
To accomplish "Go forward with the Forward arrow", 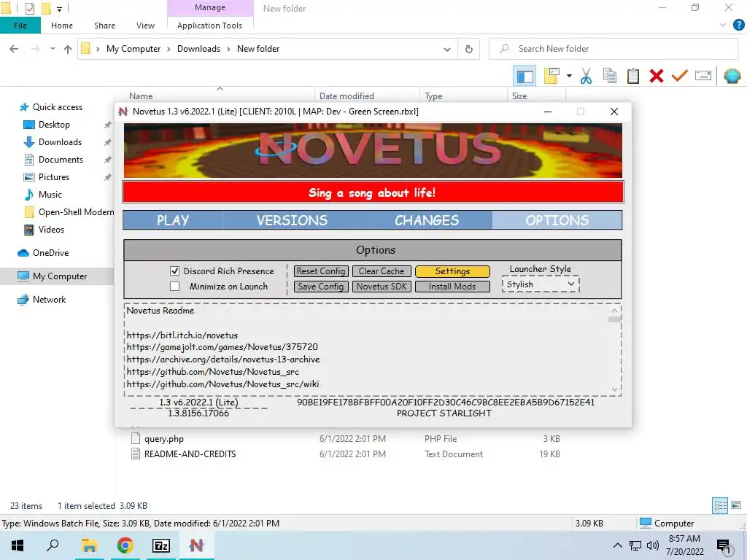I will pyautogui.click(x=35, y=49).
